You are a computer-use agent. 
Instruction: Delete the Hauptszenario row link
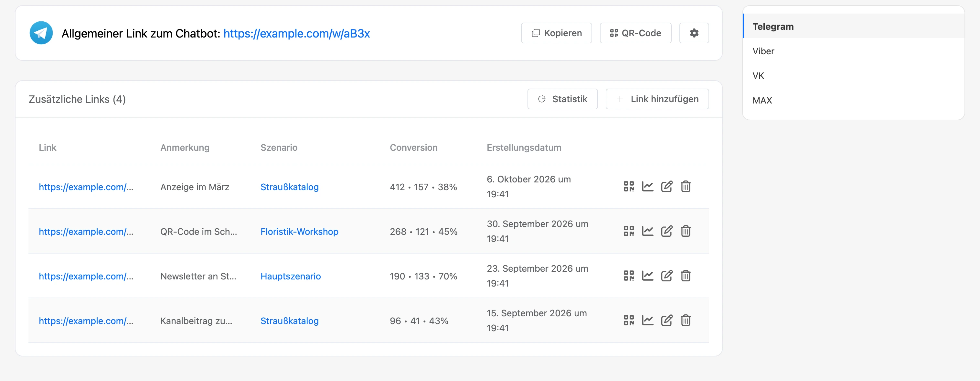(x=686, y=276)
